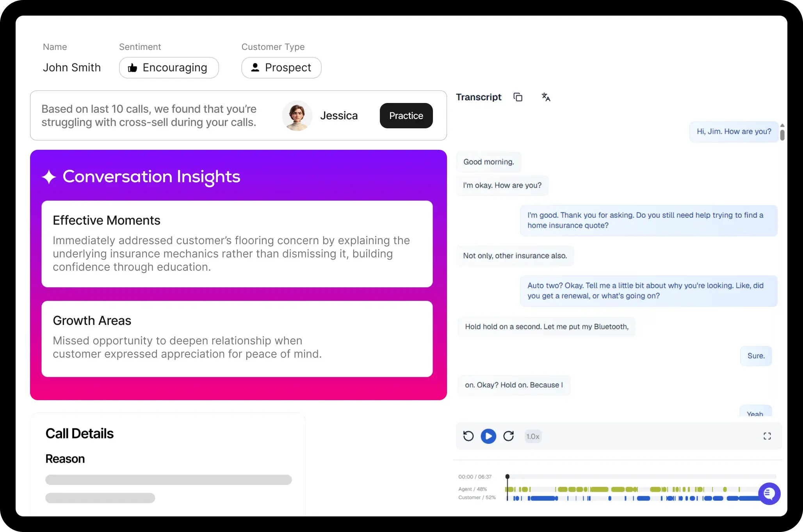Expand player with the fullscreen icon
This screenshot has width=803, height=532.
(x=767, y=436)
